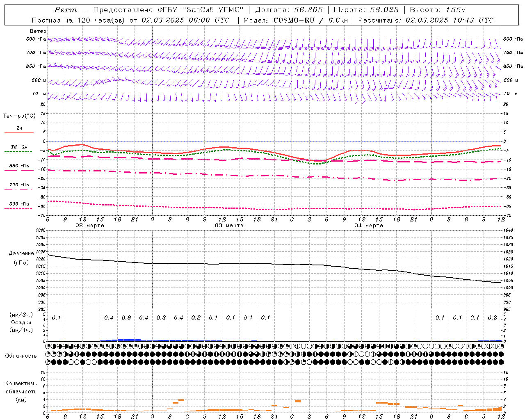Click the "03 марта" date label
This screenshot has width=525, height=420.
[229, 226]
